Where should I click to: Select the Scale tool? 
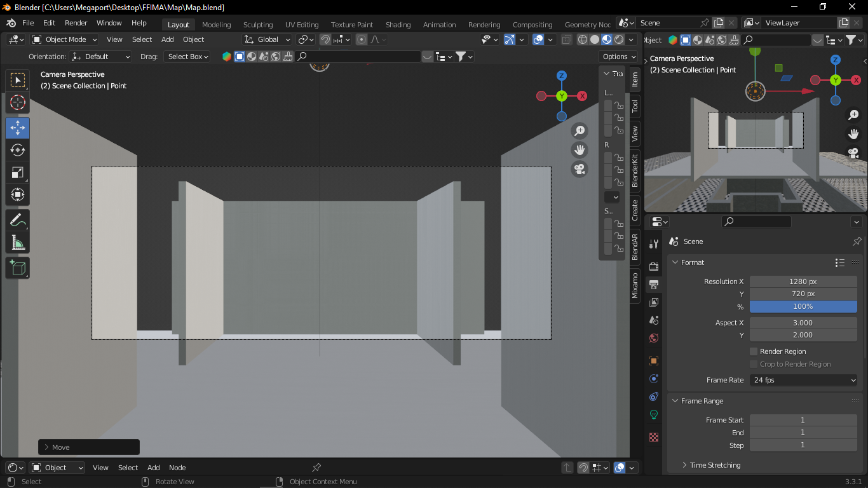click(18, 172)
